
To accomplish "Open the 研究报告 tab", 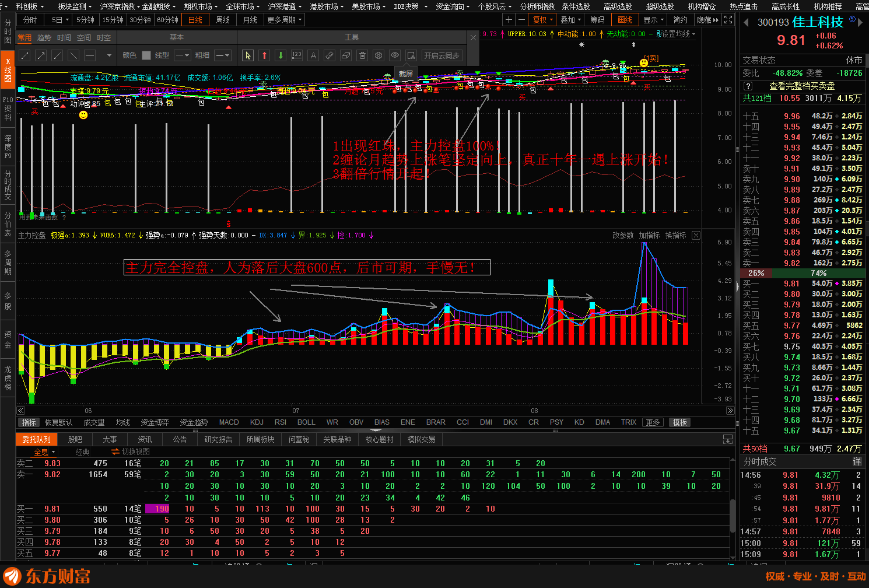I will (x=218, y=439).
